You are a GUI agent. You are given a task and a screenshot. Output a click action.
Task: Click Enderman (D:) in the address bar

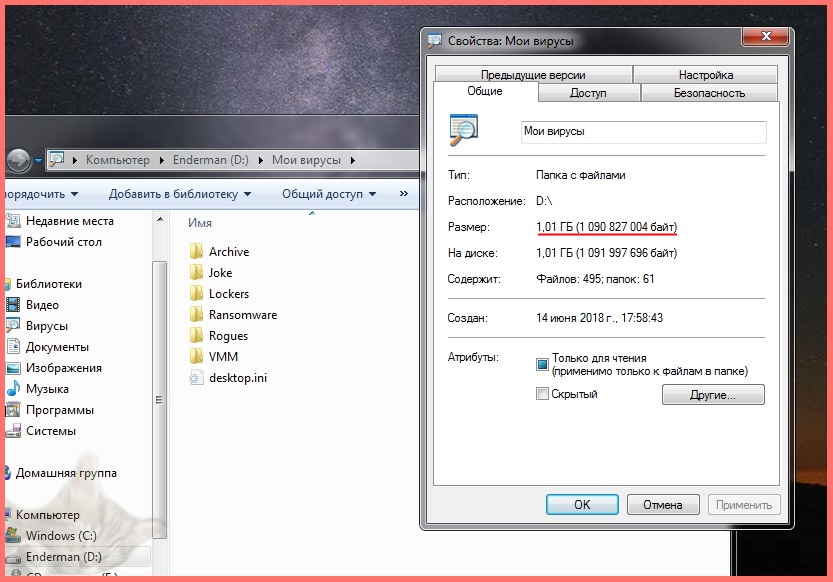pyautogui.click(x=210, y=160)
